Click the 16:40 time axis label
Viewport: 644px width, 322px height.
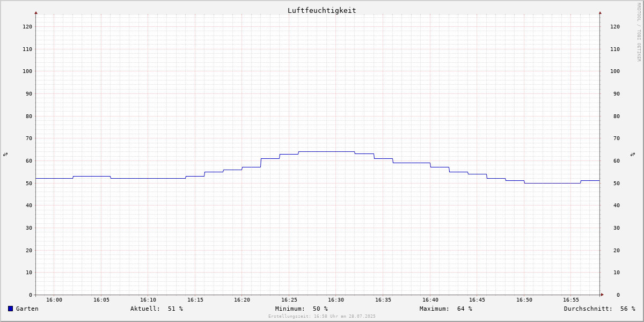[x=430, y=299]
